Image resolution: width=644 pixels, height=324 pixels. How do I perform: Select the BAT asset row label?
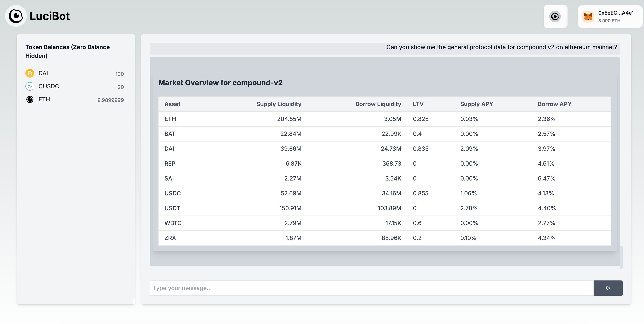pyautogui.click(x=170, y=134)
